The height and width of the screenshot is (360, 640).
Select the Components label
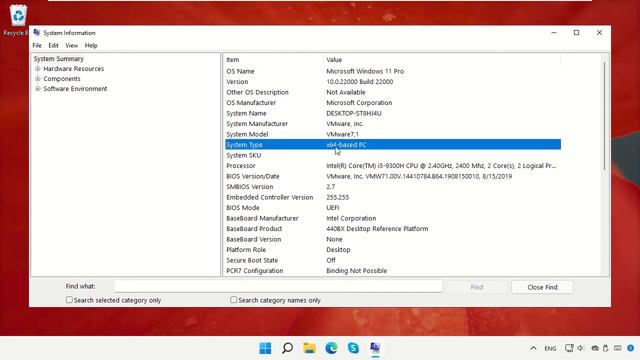tap(62, 79)
